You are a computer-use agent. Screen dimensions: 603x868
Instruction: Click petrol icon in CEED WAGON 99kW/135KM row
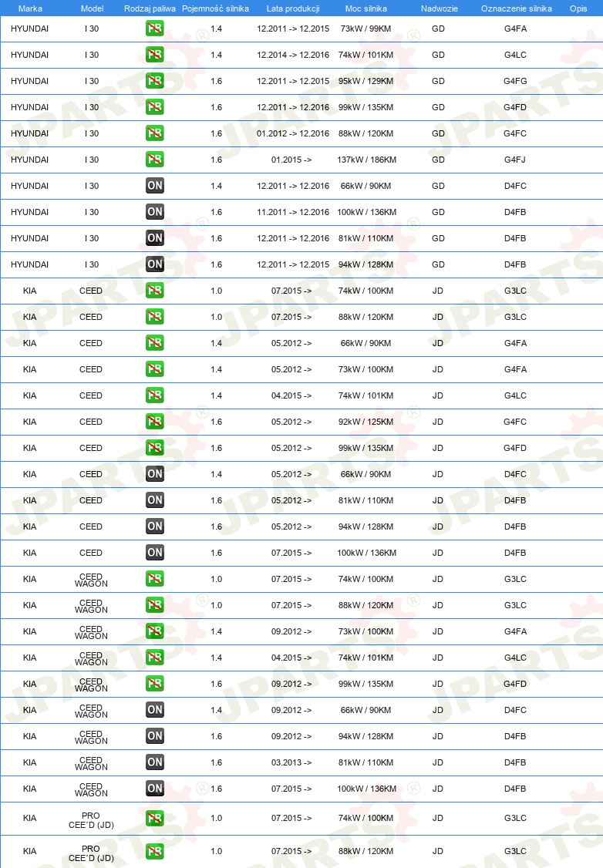[154, 683]
